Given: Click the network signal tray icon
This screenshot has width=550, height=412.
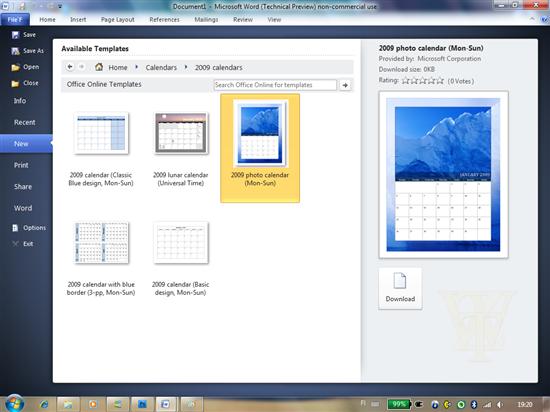Looking at the screenshot, I should [487, 404].
